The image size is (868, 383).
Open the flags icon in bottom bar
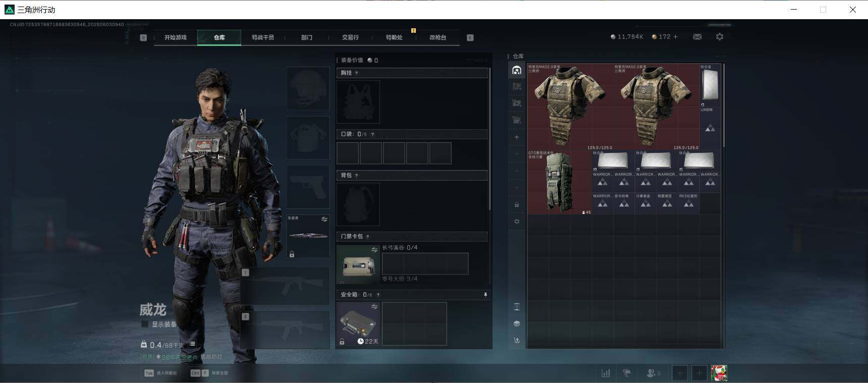point(627,373)
